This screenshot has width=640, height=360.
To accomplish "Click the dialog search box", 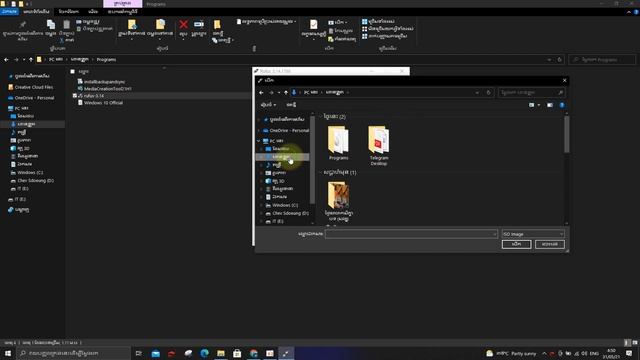I will click(x=531, y=93).
